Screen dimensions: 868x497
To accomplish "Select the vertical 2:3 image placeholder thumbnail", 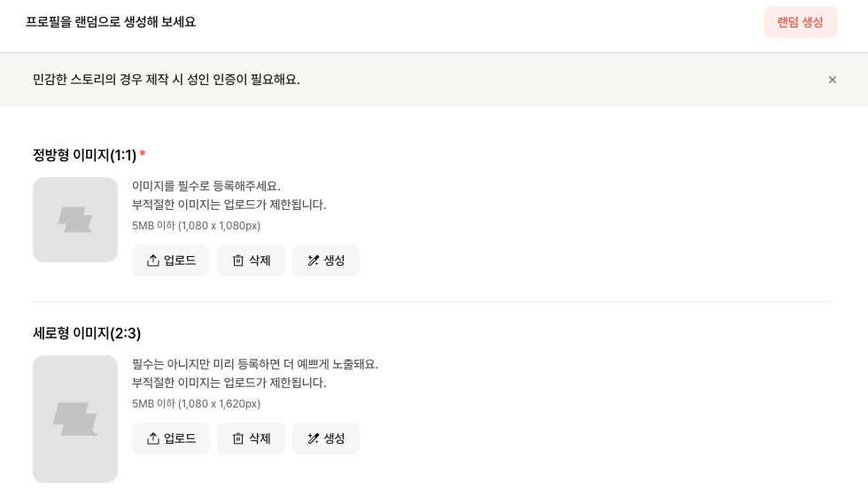I will [75, 419].
